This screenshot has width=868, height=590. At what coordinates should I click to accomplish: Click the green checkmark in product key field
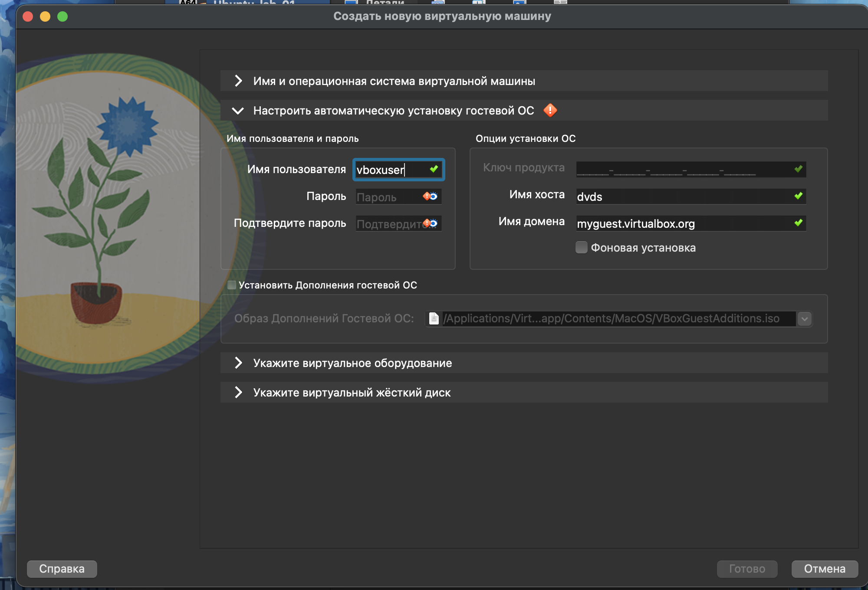pyautogui.click(x=799, y=169)
